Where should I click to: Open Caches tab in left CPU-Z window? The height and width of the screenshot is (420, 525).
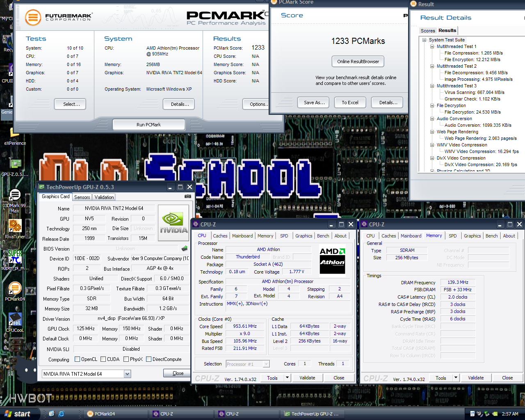click(x=220, y=236)
